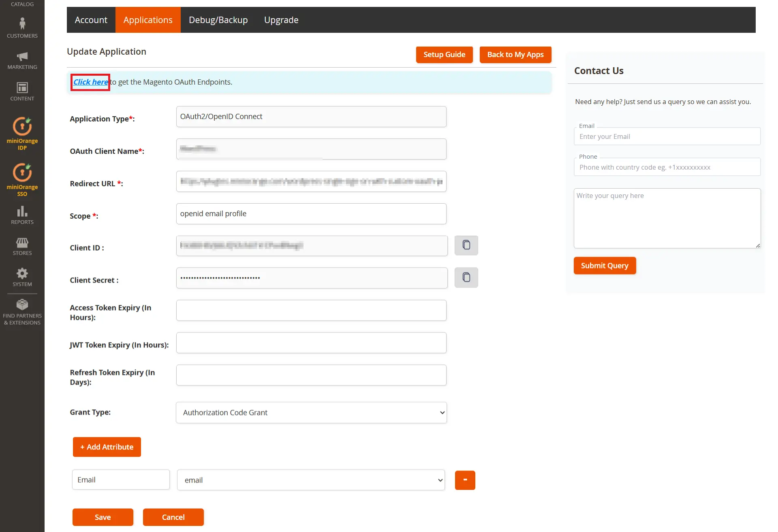This screenshot has width=778, height=532.
Task: Click the + Add Attribute button
Action: point(107,447)
